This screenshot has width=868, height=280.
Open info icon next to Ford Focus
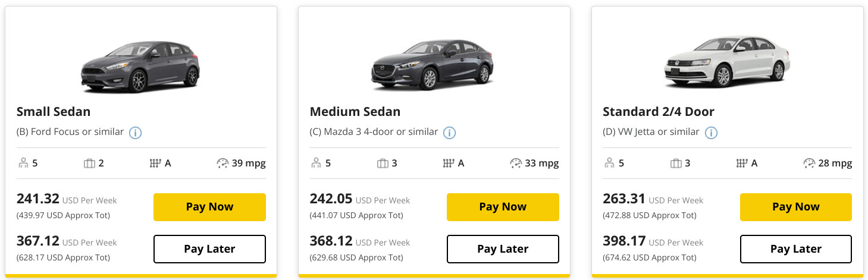pos(136,133)
